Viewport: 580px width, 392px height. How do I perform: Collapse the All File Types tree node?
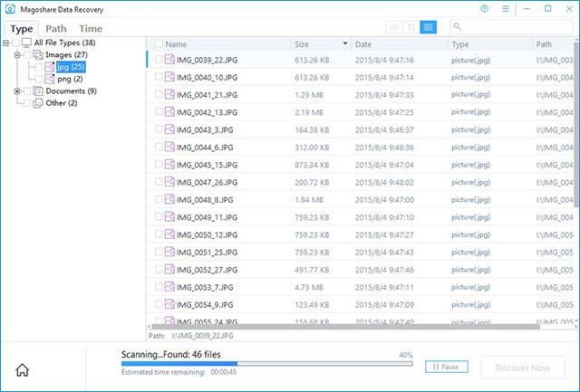5,43
